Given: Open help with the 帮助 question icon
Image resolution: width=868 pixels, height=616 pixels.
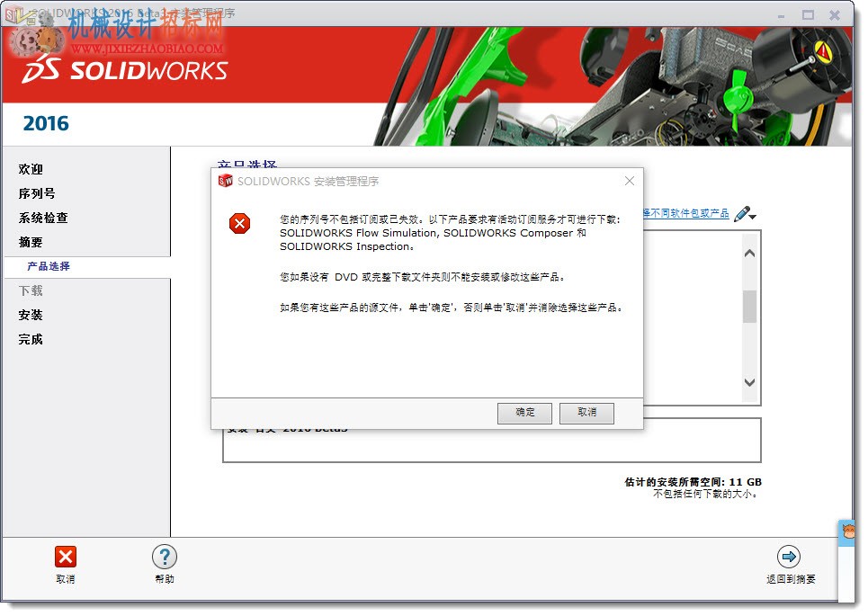Looking at the screenshot, I should point(165,557).
